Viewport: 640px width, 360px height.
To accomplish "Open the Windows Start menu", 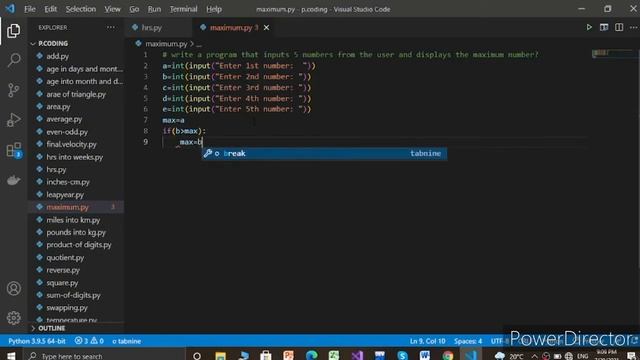I will [11, 356].
